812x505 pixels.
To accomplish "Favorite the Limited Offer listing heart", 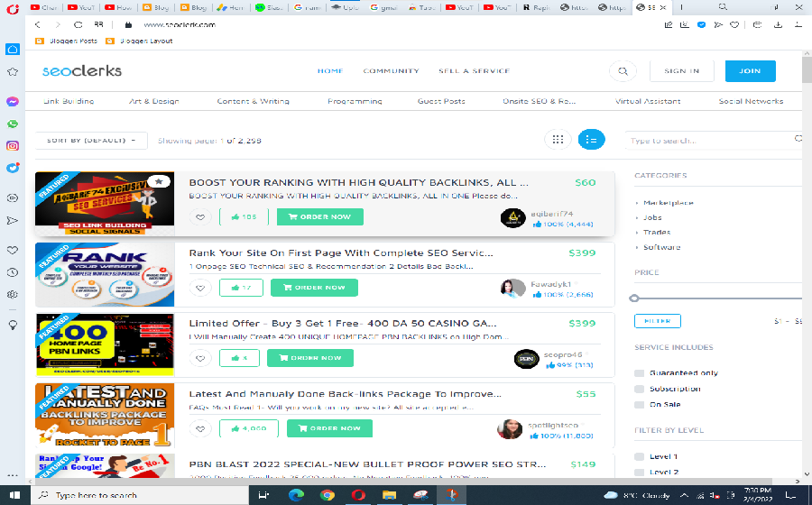I will 200,358.
